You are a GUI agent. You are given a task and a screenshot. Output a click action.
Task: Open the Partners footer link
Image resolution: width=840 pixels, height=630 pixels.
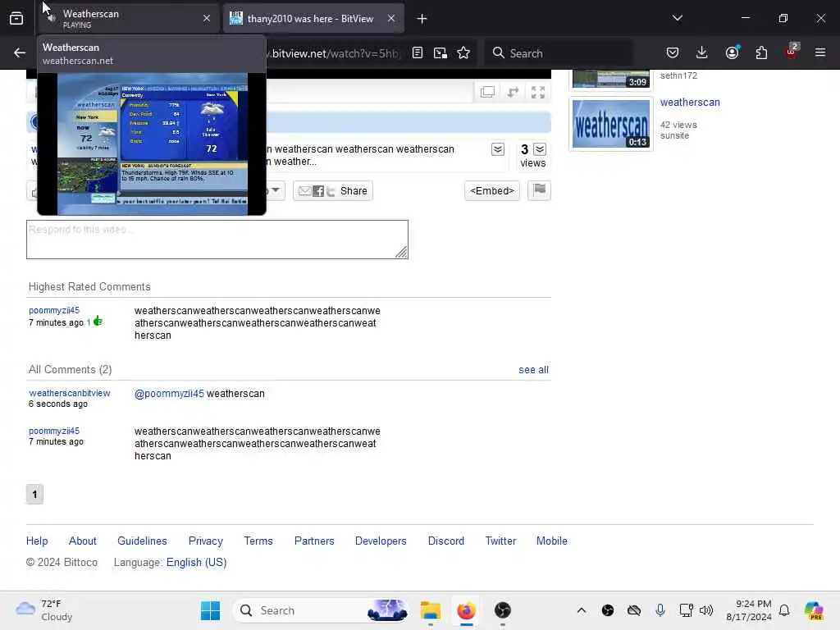click(x=314, y=541)
